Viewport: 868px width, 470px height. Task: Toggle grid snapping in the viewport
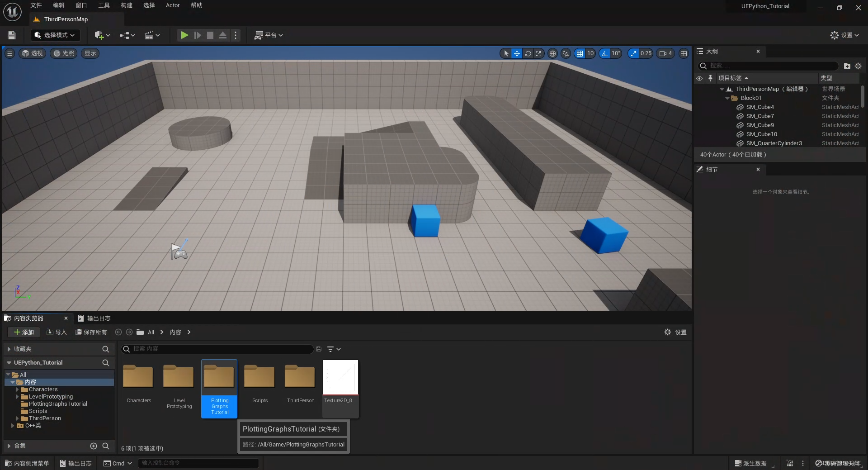click(x=580, y=53)
